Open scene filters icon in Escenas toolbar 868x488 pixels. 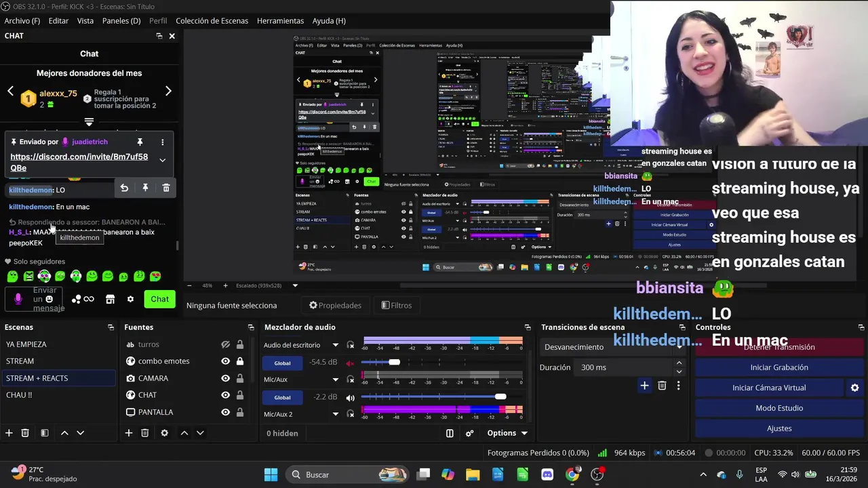[44, 433]
